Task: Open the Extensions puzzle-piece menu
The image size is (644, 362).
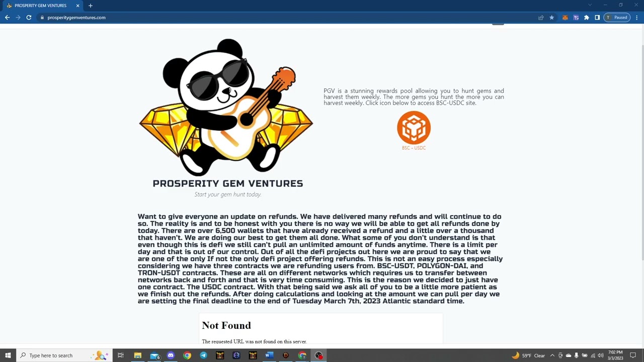Action: (586, 18)
